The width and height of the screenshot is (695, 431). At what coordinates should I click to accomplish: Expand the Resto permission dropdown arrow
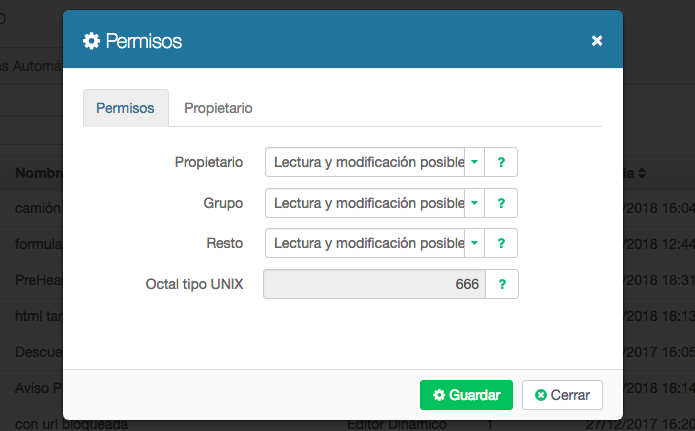474,243
